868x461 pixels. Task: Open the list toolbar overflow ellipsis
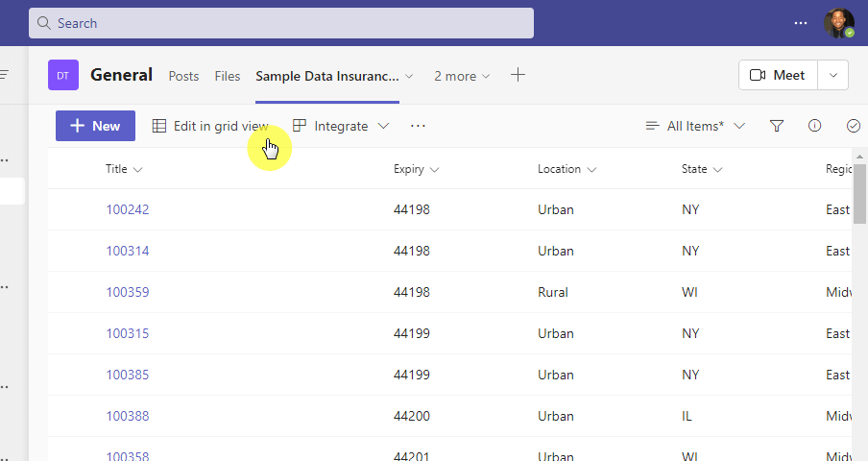[x=418, y=126]
